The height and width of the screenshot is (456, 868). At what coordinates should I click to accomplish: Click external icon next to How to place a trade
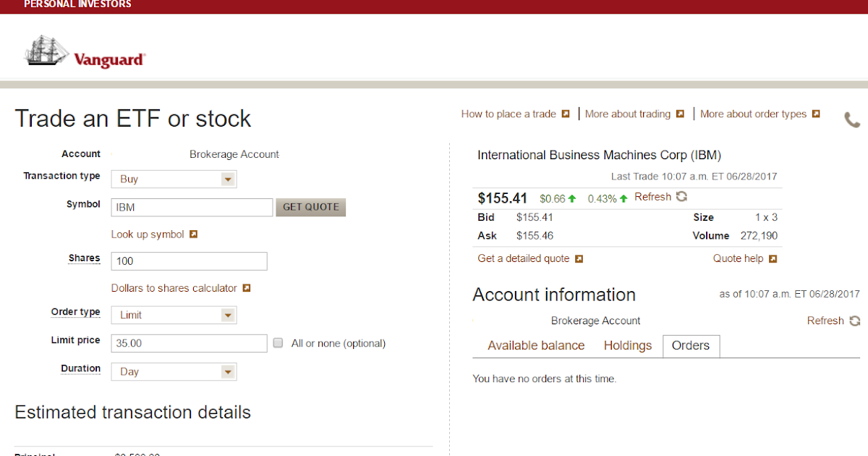(x=566, y=114)
